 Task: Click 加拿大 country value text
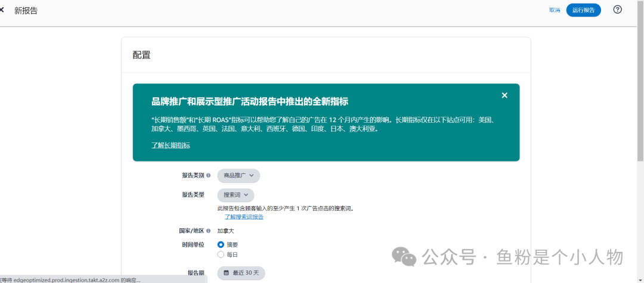point(225,231)
